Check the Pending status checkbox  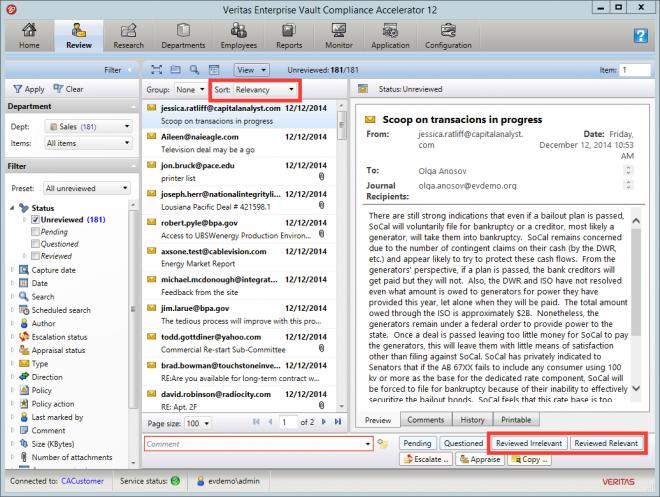[x=35, y=231]
